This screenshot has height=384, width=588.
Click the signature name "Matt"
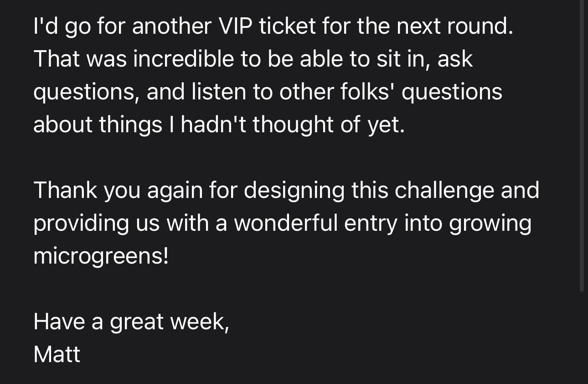click(x=57, y=354)
